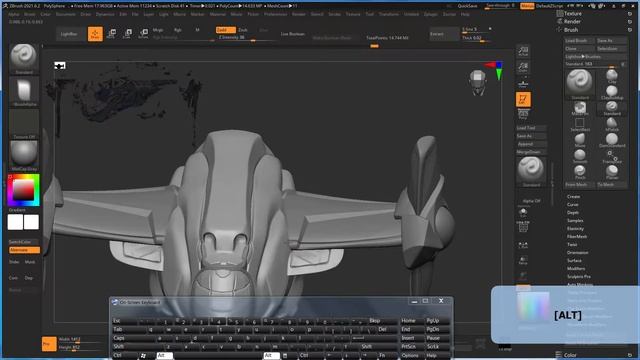Adjust the S Smt slider
Viewport: 640px width, 360px height.
point(476,30)
